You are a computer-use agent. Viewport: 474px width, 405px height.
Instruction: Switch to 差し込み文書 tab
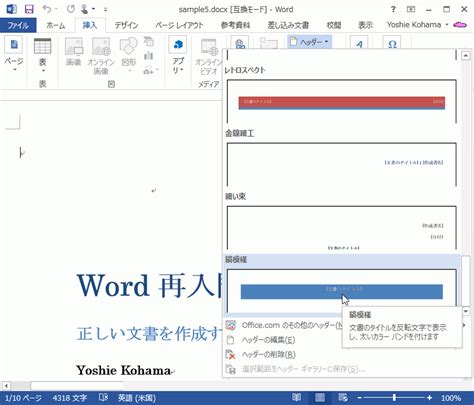point(288,25)
